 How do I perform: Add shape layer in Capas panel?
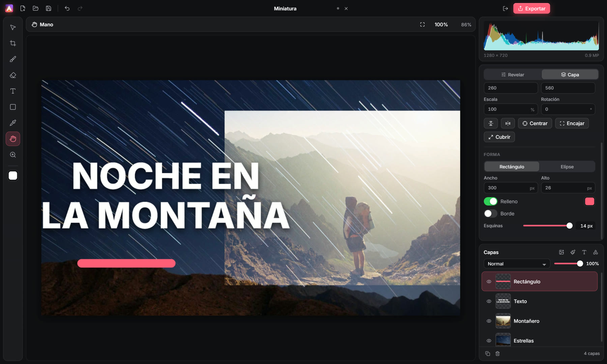596,252
